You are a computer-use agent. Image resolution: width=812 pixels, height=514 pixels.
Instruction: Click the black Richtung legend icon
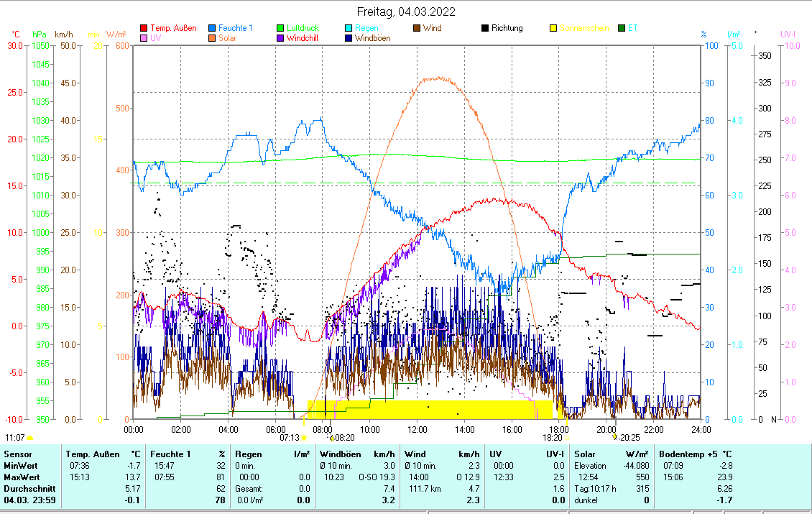tap(485, 29)
